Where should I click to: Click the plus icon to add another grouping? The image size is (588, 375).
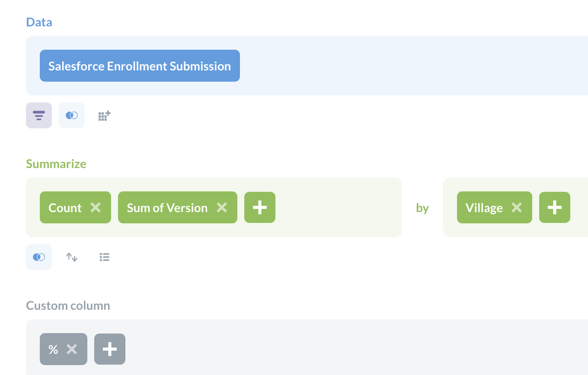point(554,207)
